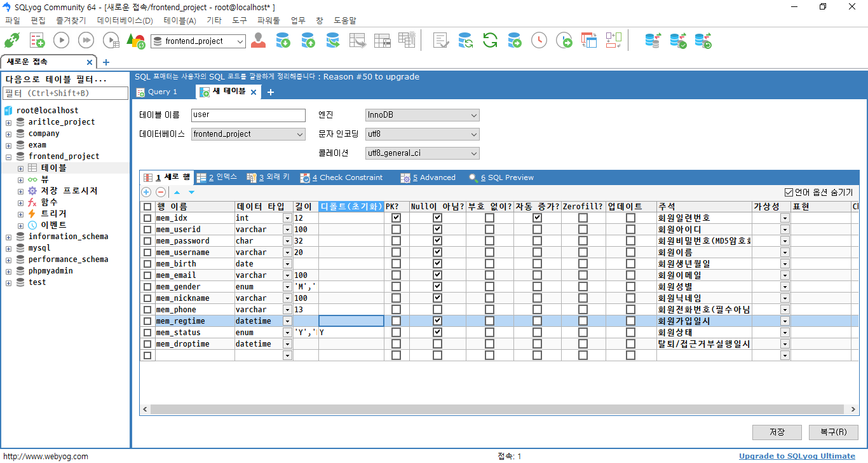
Task: Click the Execute Query play icon
Action: pos(61,41)
